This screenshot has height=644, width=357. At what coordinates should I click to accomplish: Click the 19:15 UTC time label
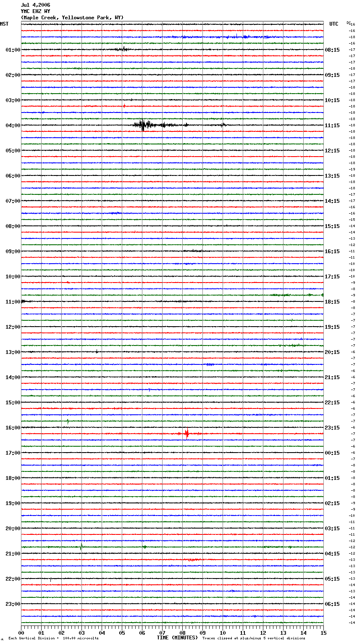tap(332, 327)
